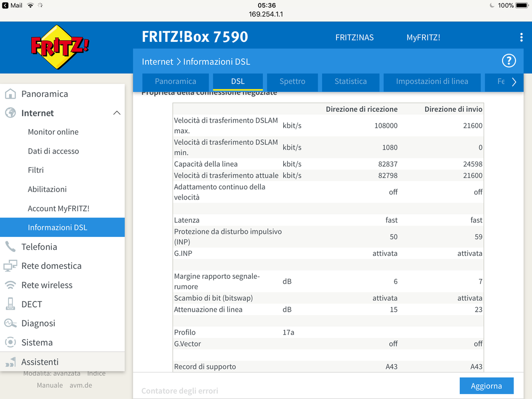Open the Statistica tab

click(351, 82)
